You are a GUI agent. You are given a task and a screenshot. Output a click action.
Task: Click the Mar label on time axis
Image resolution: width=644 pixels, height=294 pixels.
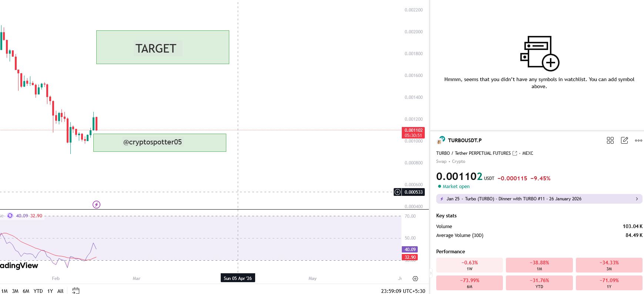pos(137,278)
